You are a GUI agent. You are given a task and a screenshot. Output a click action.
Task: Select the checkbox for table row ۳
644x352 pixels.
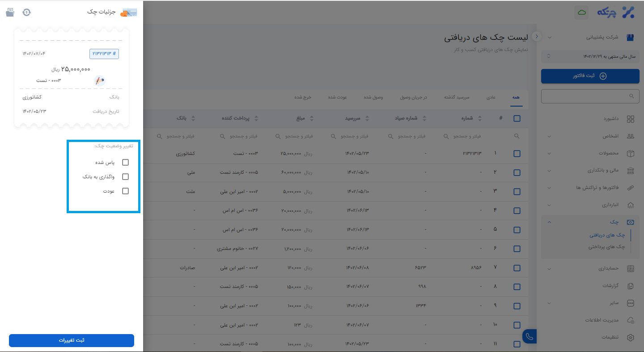tap(517, 192)
